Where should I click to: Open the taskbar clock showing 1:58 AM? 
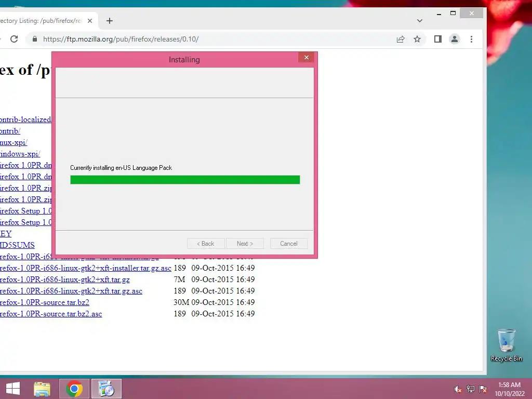pos(509,389)
